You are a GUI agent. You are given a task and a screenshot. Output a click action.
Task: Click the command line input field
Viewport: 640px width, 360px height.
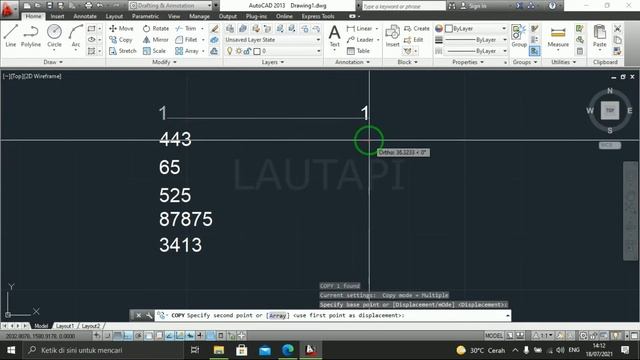point(332,316)
